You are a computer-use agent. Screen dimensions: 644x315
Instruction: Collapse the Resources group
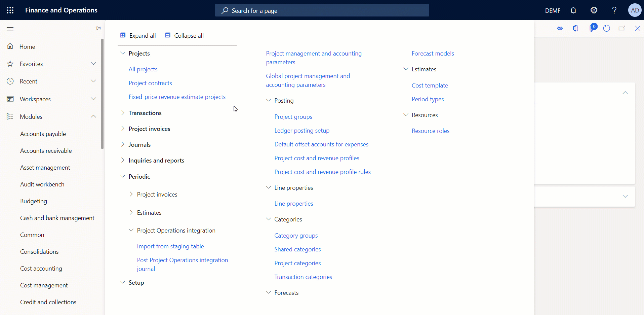(406, 115)
